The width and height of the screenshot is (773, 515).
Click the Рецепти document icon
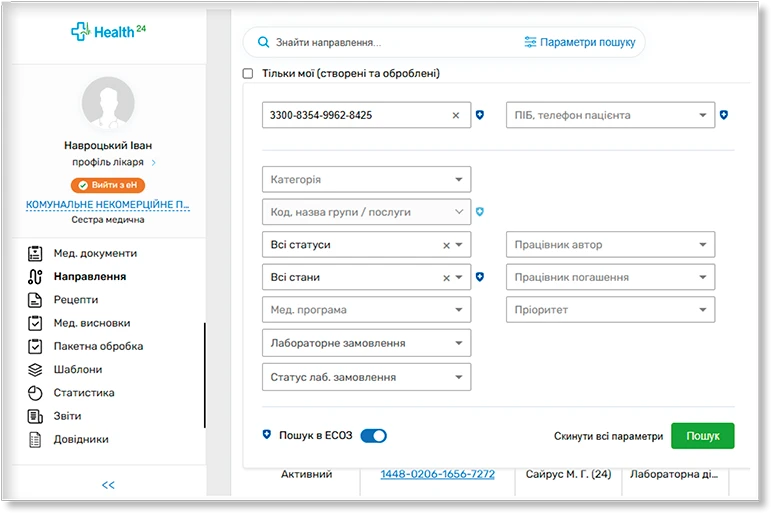coord(35,300)
